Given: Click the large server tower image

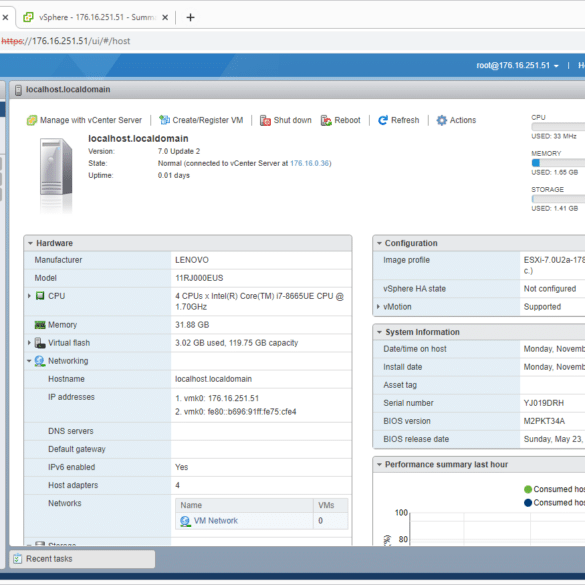Looking at the screenshot, I should pos(56,167).
